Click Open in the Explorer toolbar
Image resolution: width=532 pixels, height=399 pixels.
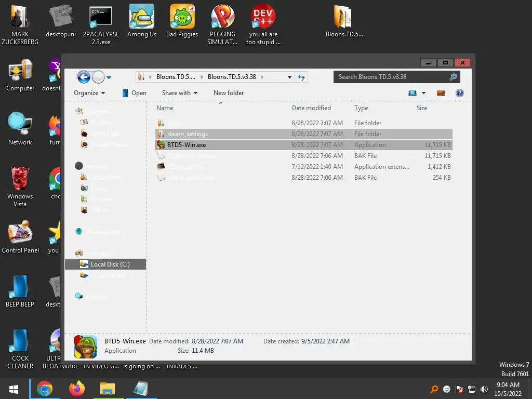pos(135,93)
